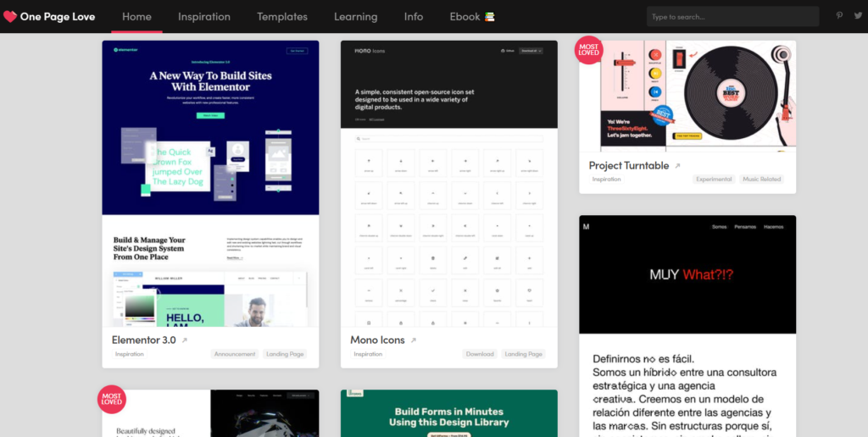Open the Elementor 3.0 screenshot thumbnail

coord(210,184)
